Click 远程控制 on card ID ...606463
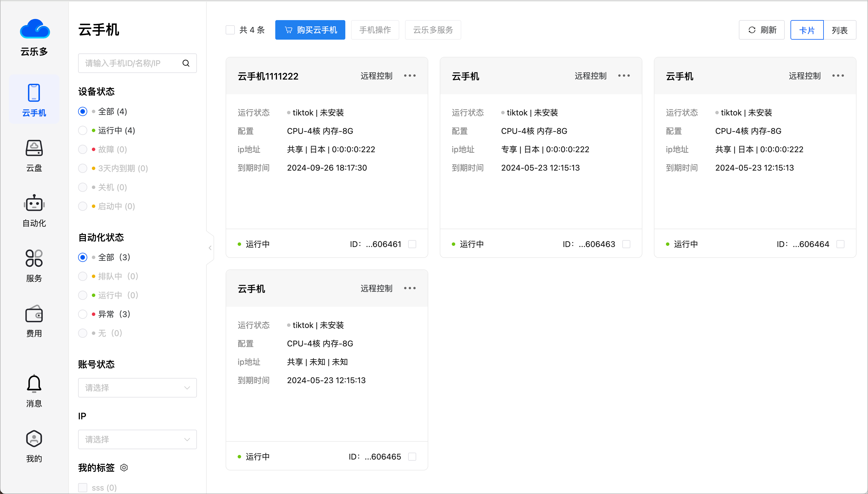 click(591, 76)
